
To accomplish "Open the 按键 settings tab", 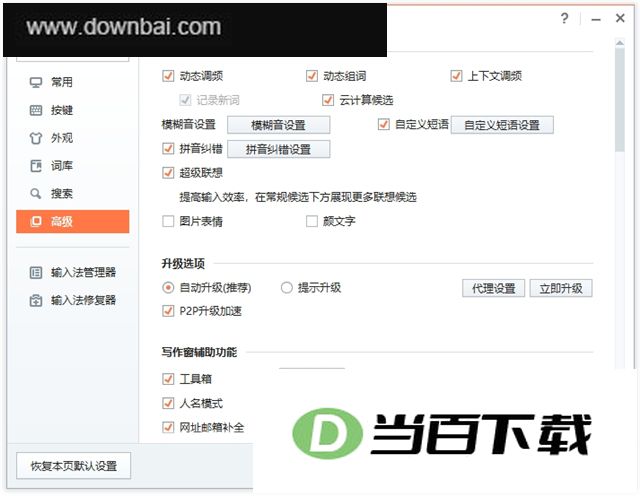I will [73, 110].
